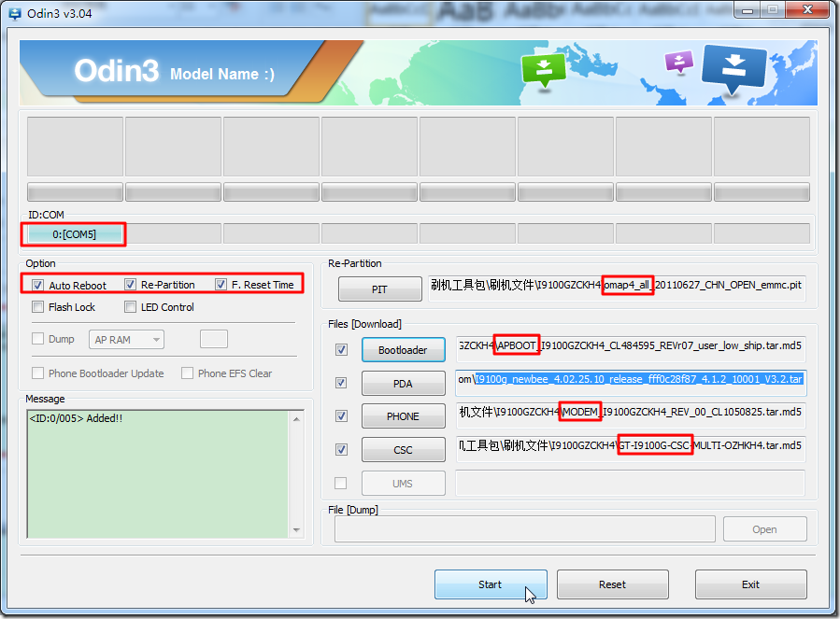Minimize the Odin3 window
840x619 pixels.
click(748, 9)
